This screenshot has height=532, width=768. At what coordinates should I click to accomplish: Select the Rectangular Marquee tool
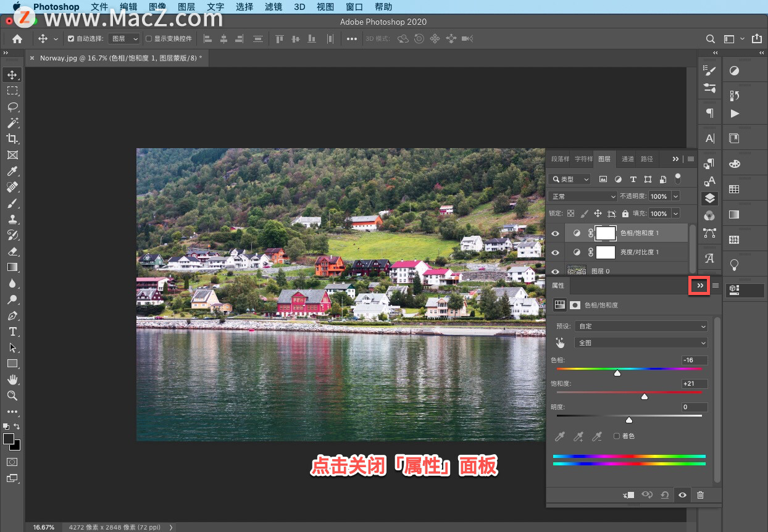click(x=12, y=91)
